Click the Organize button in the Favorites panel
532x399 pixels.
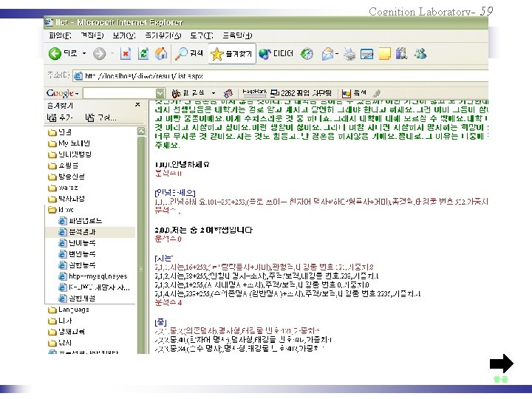(x=100, y=117)
